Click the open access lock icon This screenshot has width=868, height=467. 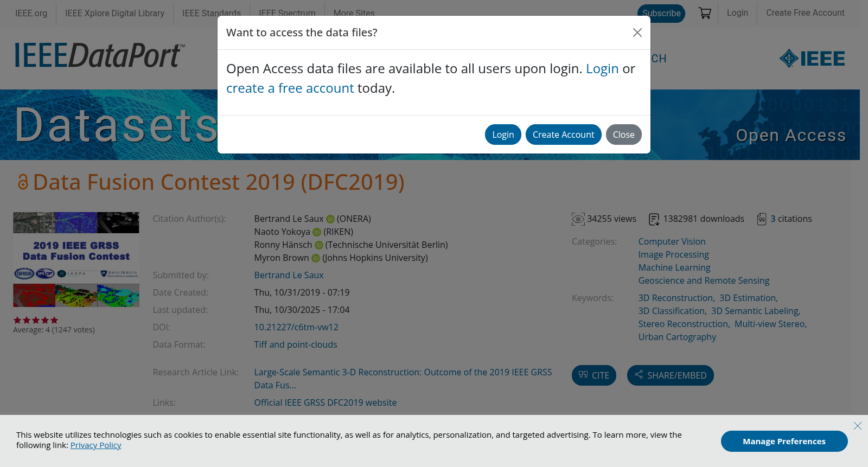point(23,182)
